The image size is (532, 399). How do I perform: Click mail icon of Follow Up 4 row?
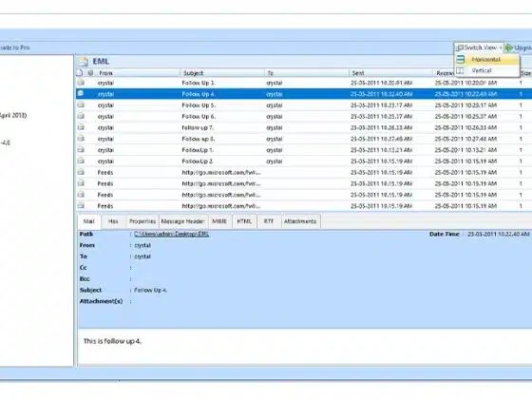click(x=81, y=94)
